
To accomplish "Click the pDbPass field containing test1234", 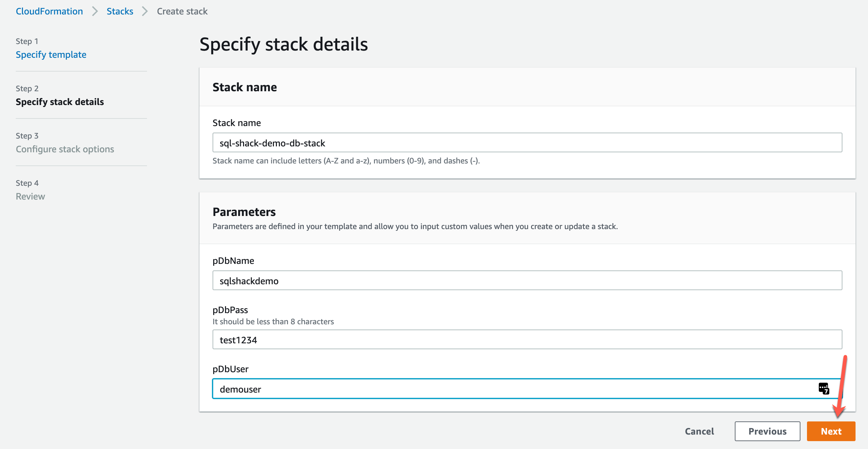I will pyautogui.click(x=527, y=339).
